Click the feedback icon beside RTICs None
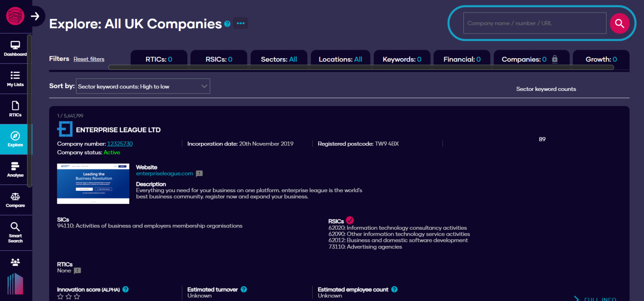The image size is (644, 301). click(77, 271)
